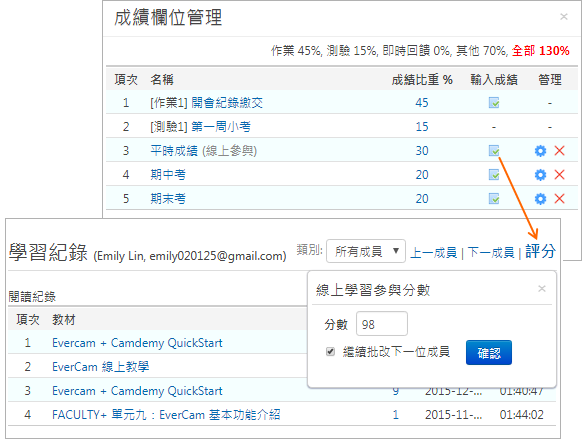This screenshot has width=585, height=441.
Task: Close the 成績欄位管理 dialog
Action: coord(564,17)
